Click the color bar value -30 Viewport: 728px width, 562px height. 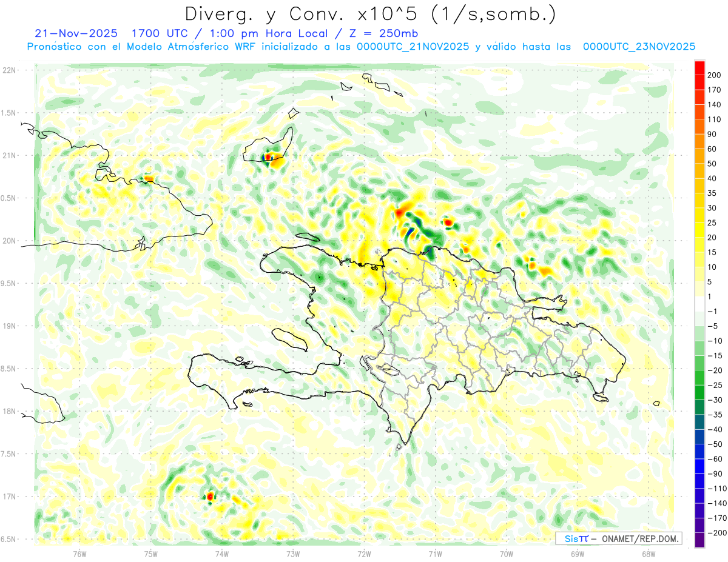(x=716, y=400)
